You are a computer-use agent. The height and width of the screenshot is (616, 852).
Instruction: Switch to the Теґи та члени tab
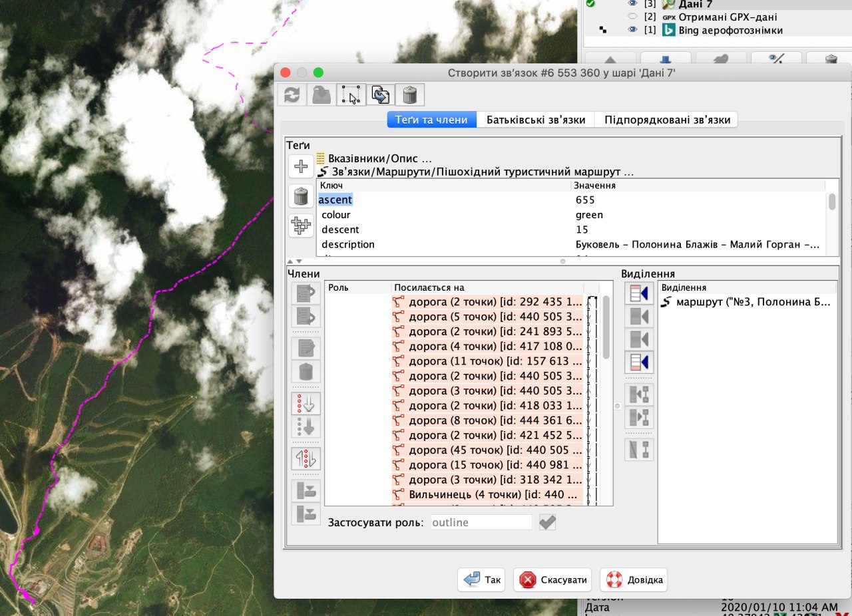pos(432,120)
